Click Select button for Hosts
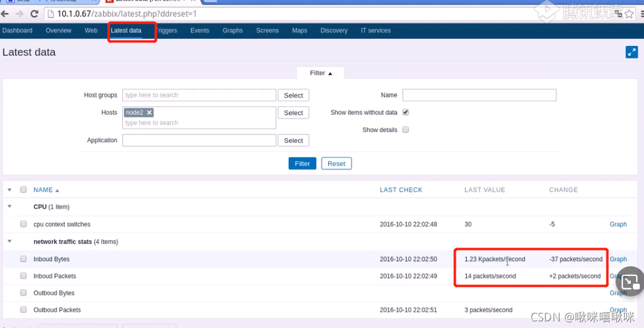644x328 pixels. (x=293, y=113)
